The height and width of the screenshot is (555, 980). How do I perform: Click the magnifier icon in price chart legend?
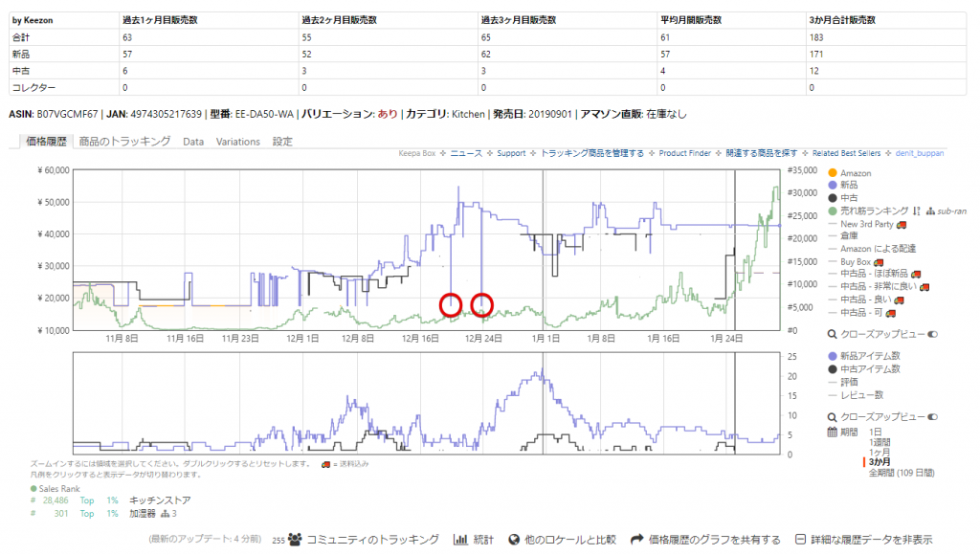coord(832,335)
